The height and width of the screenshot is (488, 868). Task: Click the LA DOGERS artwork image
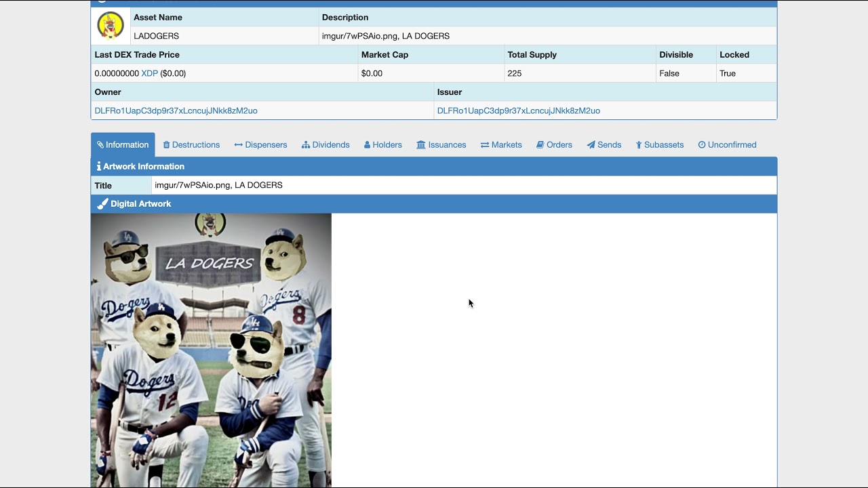211,350
